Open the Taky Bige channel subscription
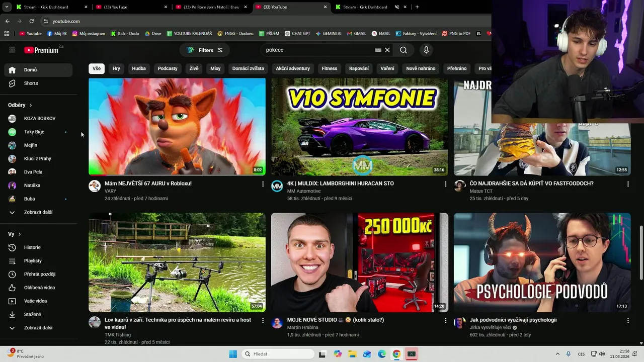 pos(39,132)
